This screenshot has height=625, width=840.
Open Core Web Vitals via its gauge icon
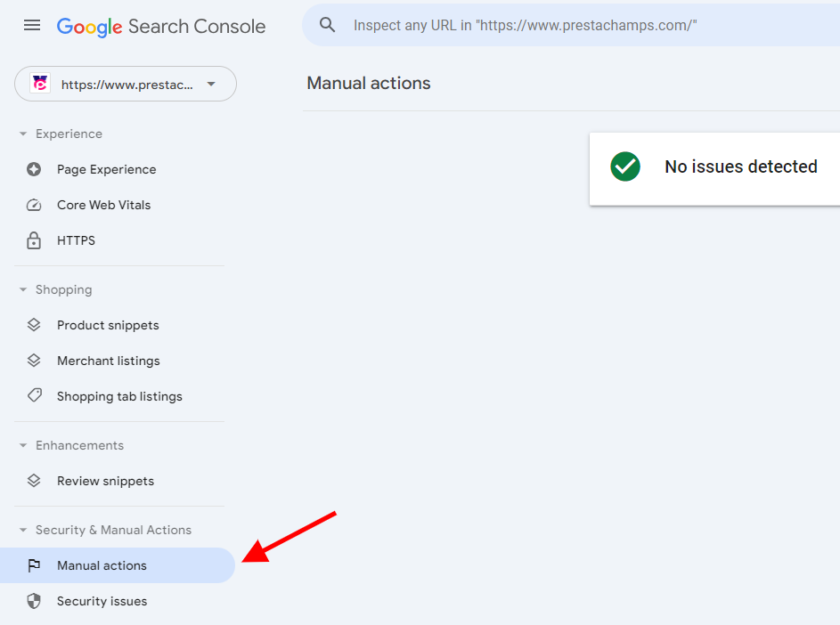[x=33, y=205]
